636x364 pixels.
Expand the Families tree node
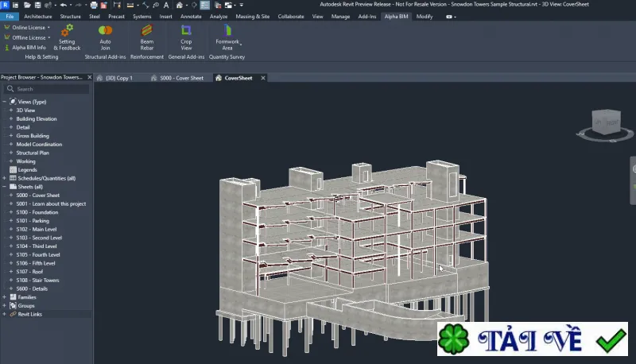point(5,297)
